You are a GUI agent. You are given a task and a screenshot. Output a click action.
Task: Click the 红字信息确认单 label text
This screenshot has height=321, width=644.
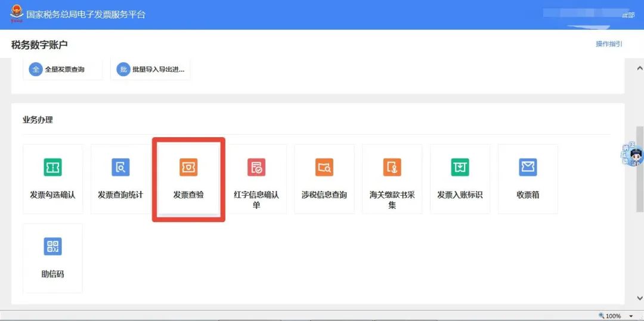point(256,200)
